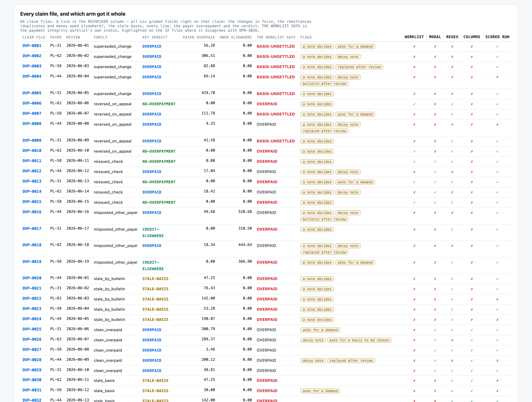Click the green modal tick for OVP-0011
Image resolution: width=532 pixels, height=402 pixels.
coord(435,162)
